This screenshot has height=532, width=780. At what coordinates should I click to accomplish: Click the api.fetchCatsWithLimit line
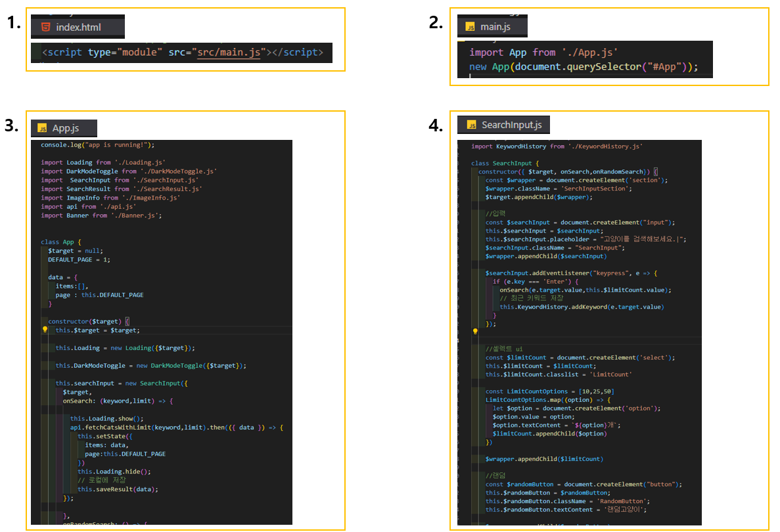point(177,428)
